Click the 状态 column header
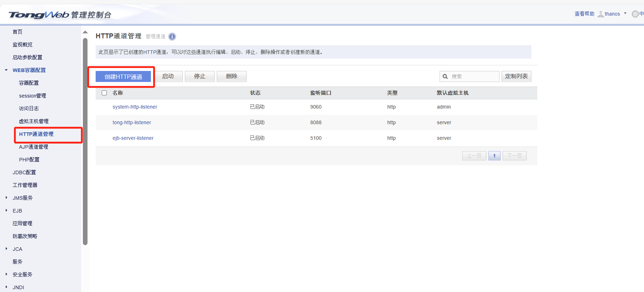644x292 pixels. click(x=255, y=93)
